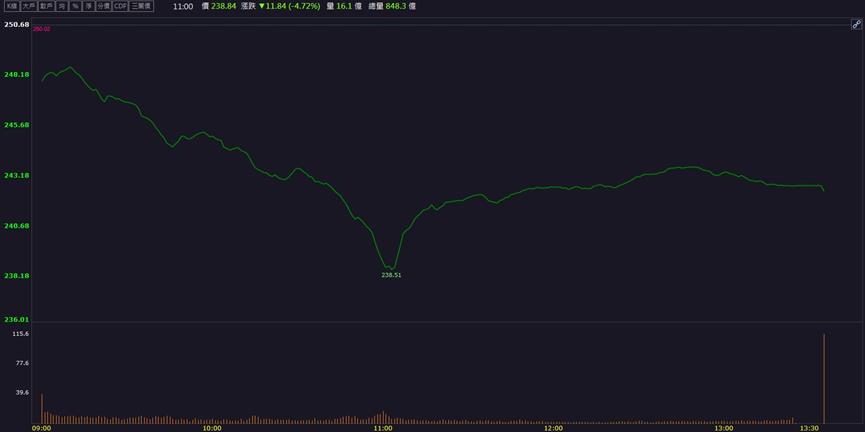Click the 13:00 time axis label
865x432 pixels.
coord(724,428)
